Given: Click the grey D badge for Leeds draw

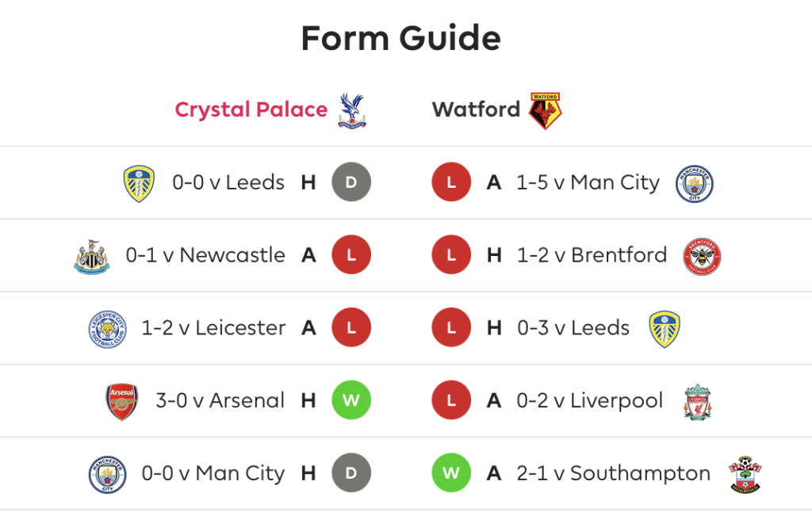Looking at the screenshot, I should pyautogui.click(x=351, y=182).
